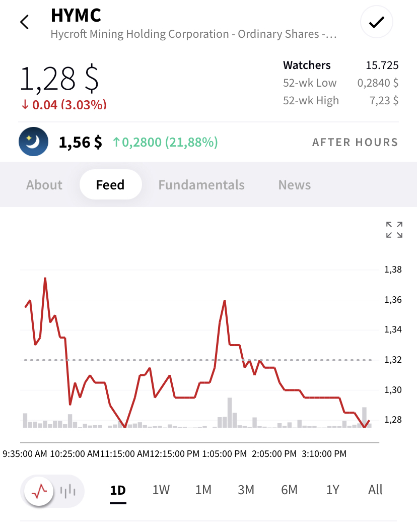Select the Feed tab
The width and height of the screenshot is (417, 532).
[x=110, y=184]
